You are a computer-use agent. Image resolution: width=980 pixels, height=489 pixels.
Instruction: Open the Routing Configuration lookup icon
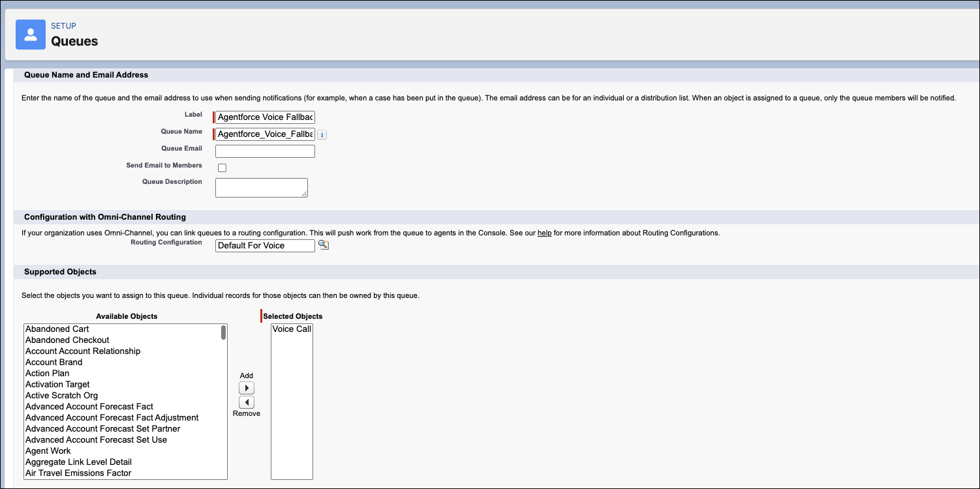tap(323, 245)
